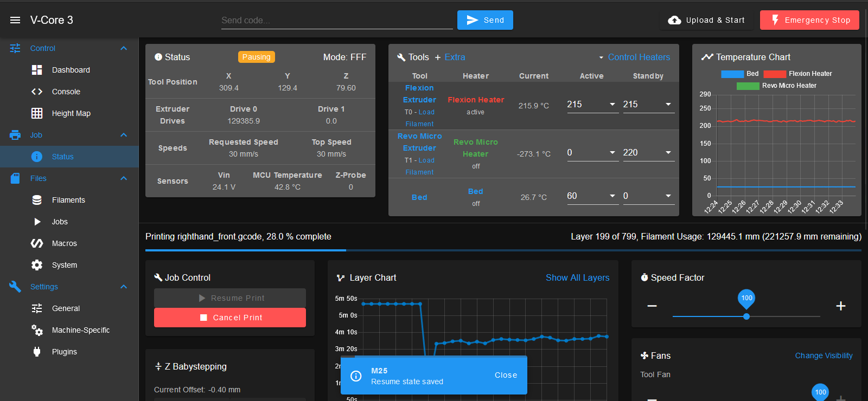Toggle Flexion Heater series in chart legend

[x=797, y=74]
